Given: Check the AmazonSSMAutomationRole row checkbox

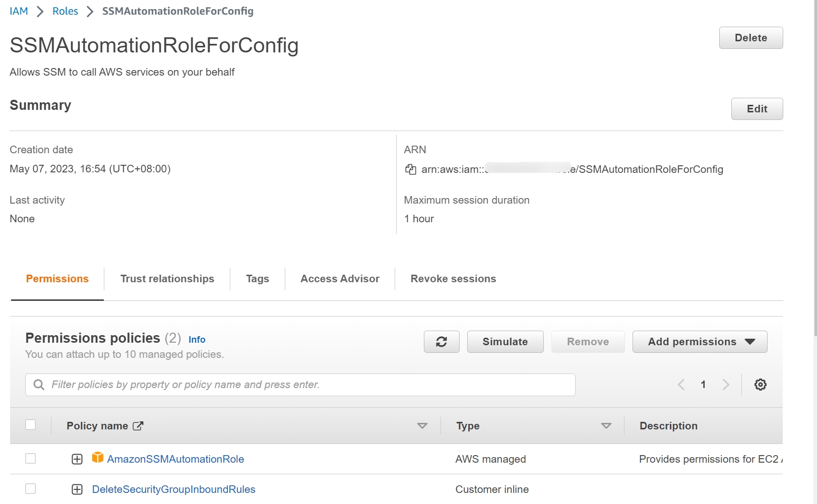Looking at the screenshot, I should (31, 458).
